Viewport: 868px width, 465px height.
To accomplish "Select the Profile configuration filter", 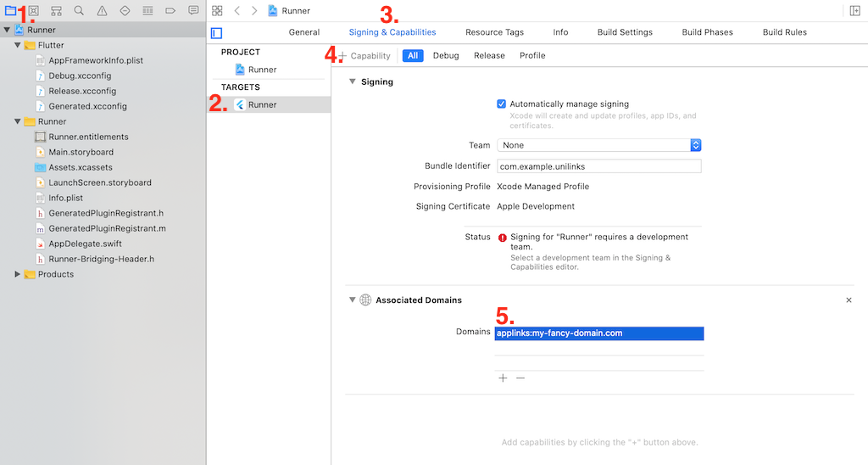I will pyautogui.click(x=532, y=55).
